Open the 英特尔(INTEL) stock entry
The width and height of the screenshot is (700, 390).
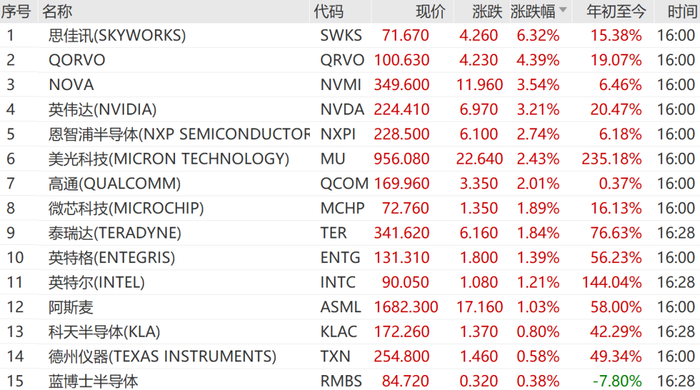pyautogui.click(x=350, y=282)
